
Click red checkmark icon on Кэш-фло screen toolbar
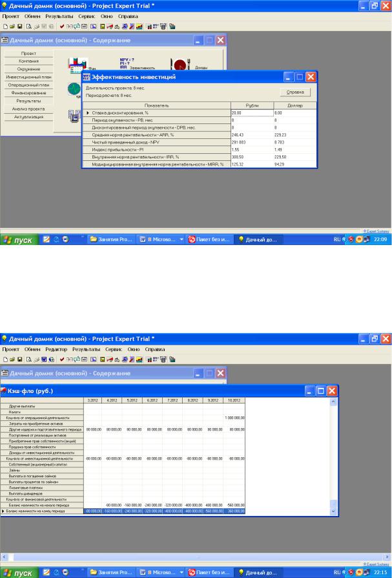[62, 359]
